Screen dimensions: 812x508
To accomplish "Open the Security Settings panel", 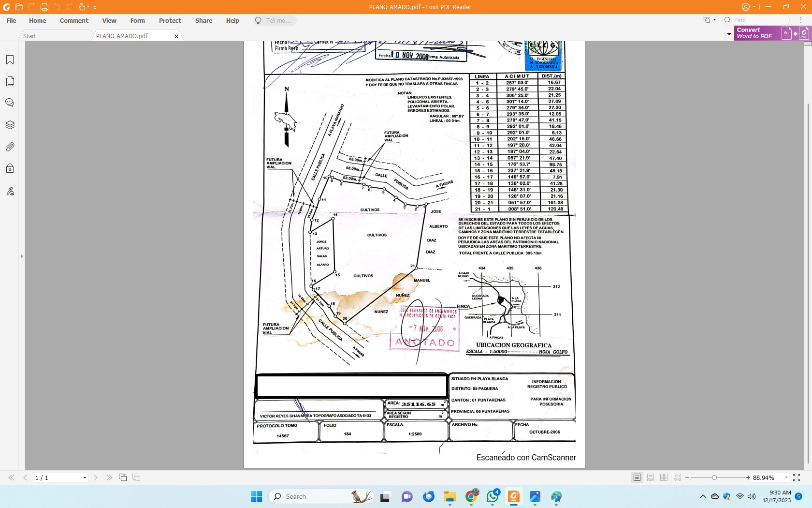I will coord(10,168).
